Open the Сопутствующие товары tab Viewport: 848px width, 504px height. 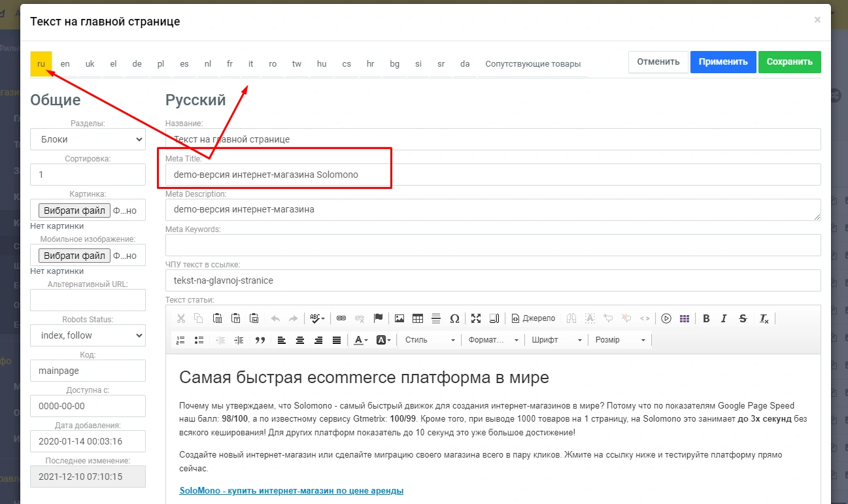tap(532, 64)
